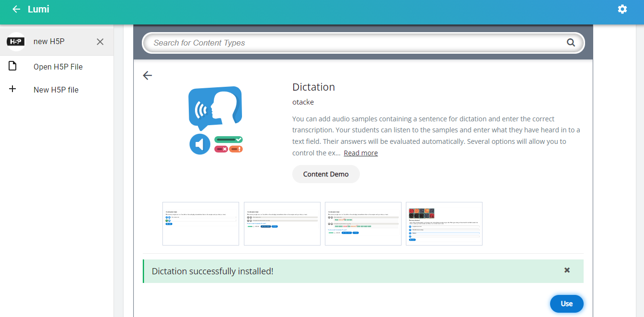Open the Content Demo
This screenshot has height=317, width=644.
[326, 174]
